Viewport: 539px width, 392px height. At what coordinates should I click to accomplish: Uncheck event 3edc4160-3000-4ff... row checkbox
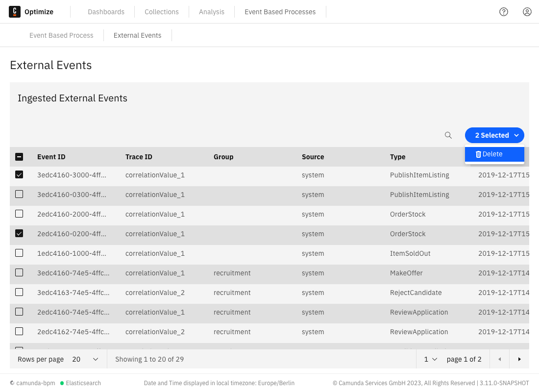click(x=19, y=174)
